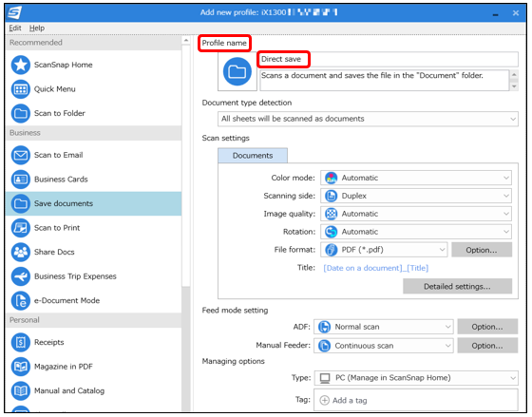Click the profile list scroll up arrow
The width and height of the screenshot is (532, 417).
pyautogui.click(x=185, y=41)
